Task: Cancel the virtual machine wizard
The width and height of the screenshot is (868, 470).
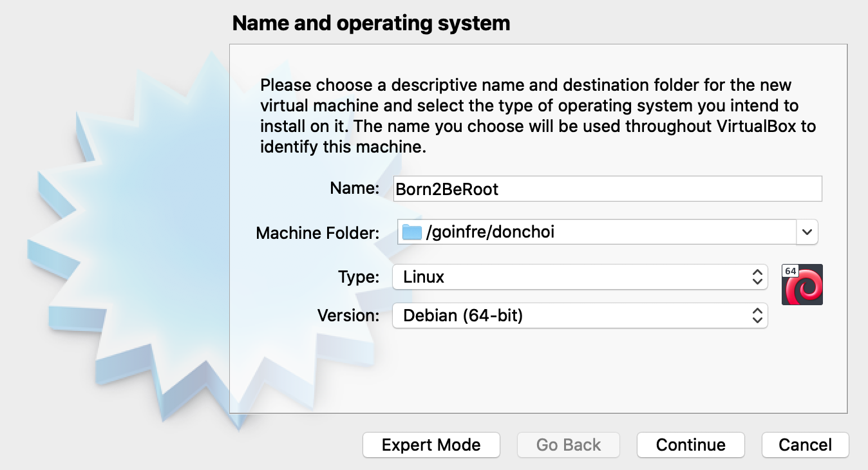Action: [806, 445]
